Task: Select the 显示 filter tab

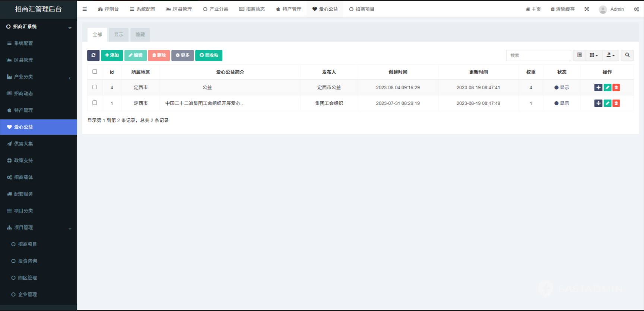Action: [x=119, y=35]
